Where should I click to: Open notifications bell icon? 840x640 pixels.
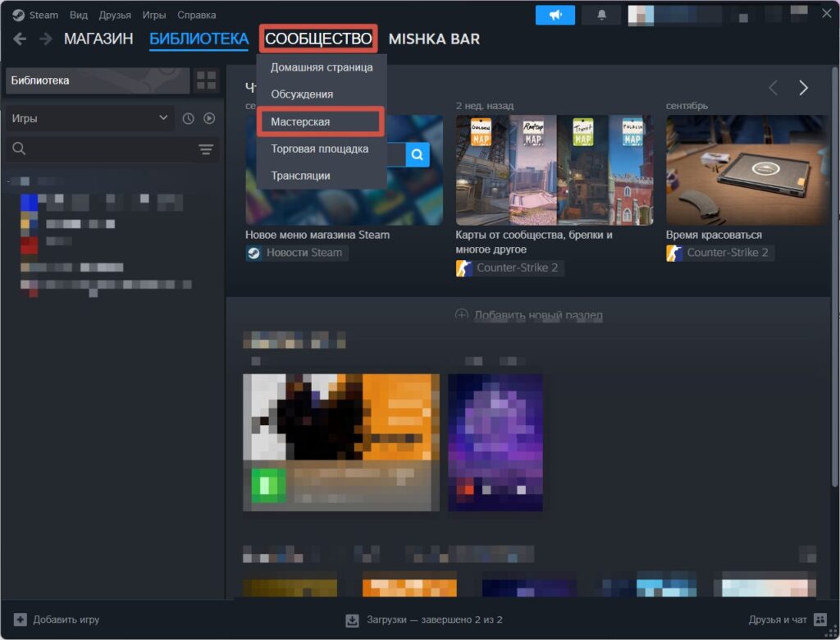[601, 15]
